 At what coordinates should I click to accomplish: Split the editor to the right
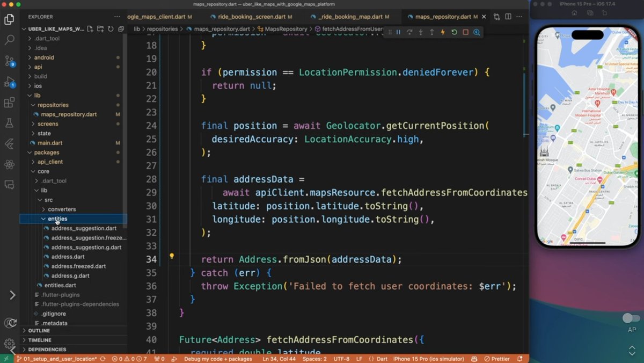pos(507,17)
